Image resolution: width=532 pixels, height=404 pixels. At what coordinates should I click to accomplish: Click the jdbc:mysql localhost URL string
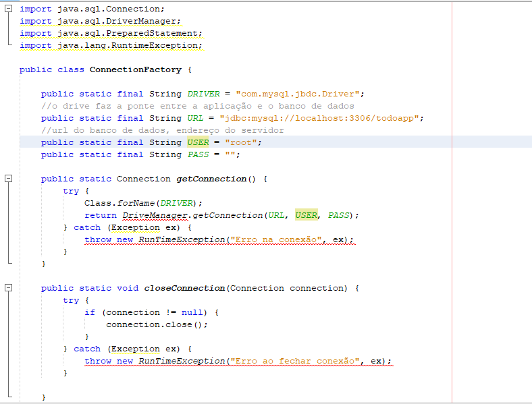point(319,118)
